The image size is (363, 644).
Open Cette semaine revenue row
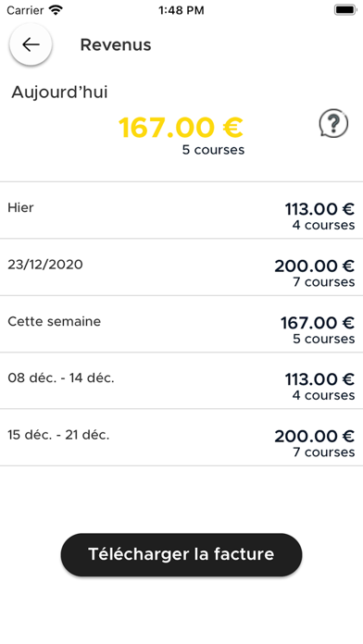pyautogui.click(x=181, y=324)
